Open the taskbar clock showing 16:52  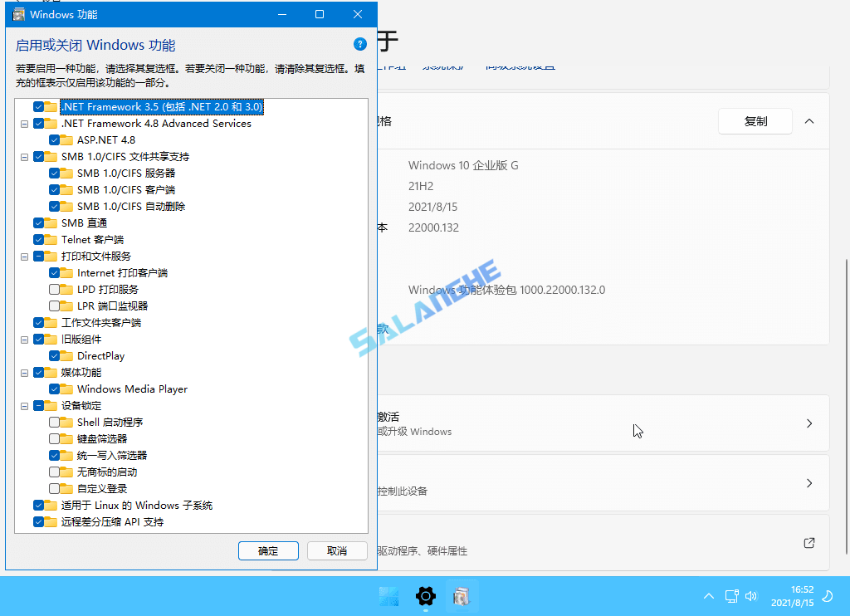click(x=792, y=596)
